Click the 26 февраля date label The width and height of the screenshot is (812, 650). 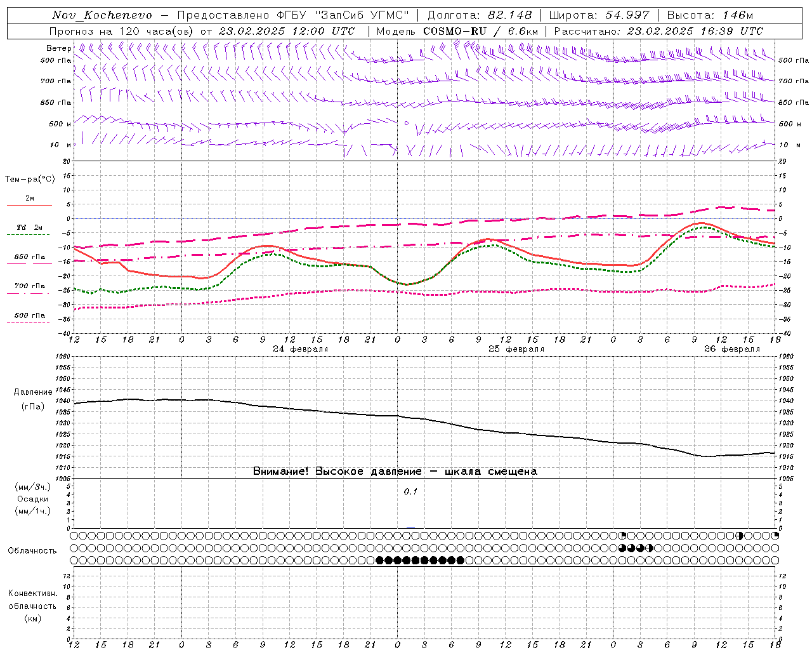732,349
